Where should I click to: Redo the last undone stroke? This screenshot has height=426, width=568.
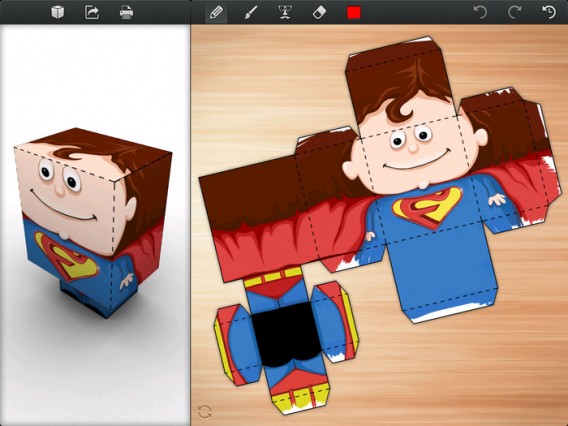tap(515, 12)
